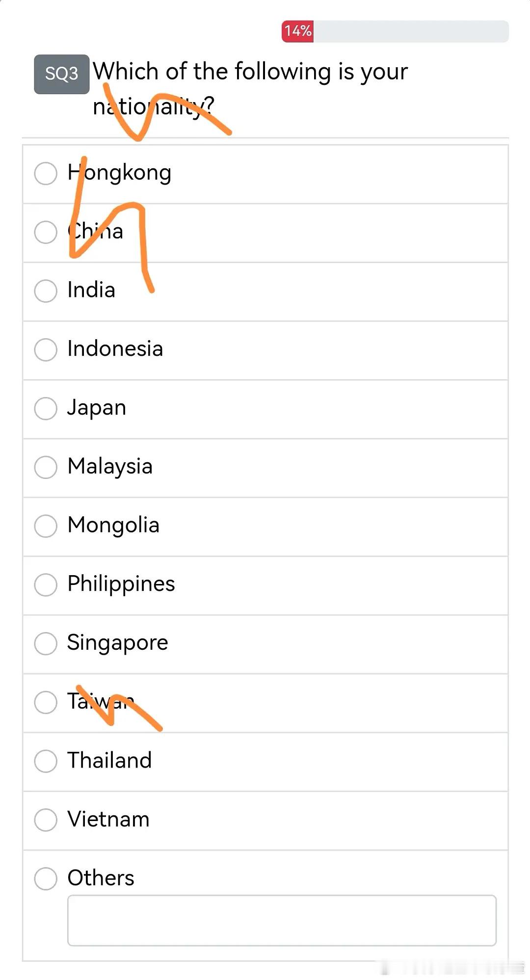Pick Indonesia radio button

click(46, 349)
